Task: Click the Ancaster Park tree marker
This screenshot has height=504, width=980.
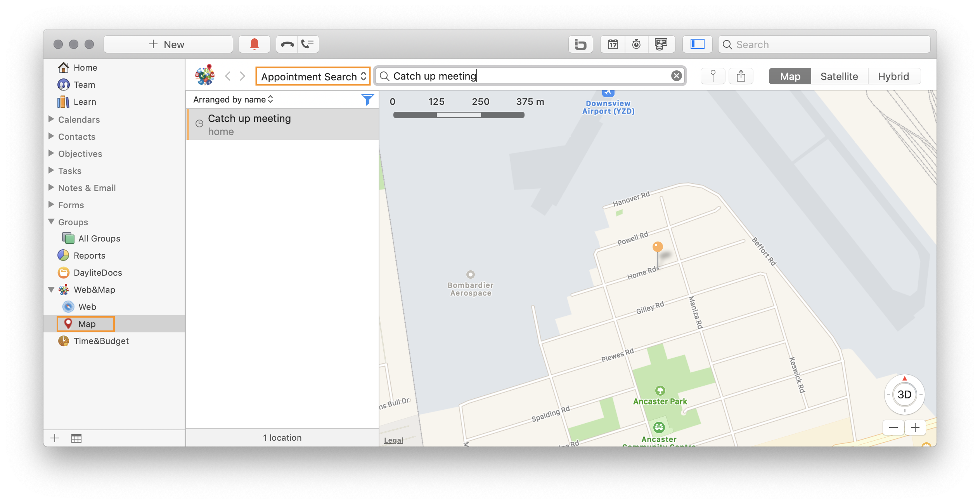Action: pos(660,390)
